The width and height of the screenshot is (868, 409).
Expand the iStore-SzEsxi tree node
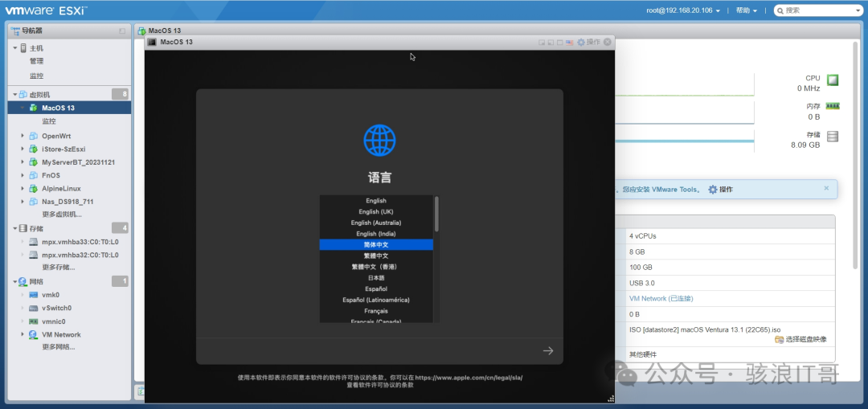click(x=23, y=149)
